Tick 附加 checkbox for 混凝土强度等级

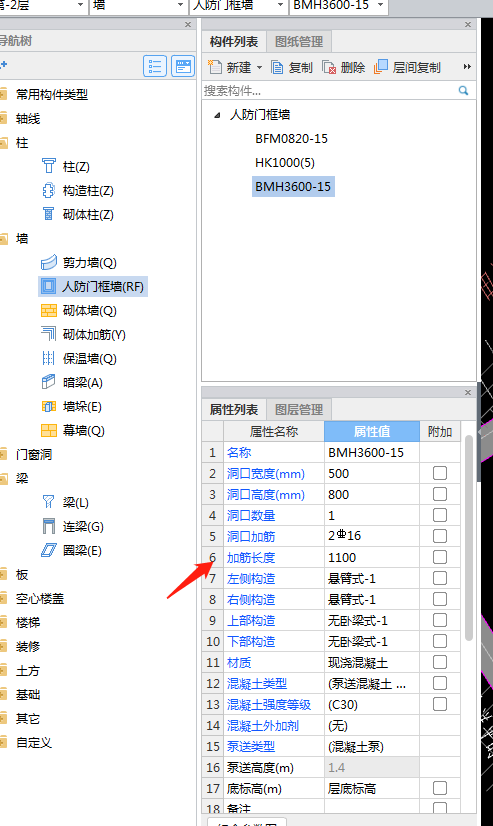tap(440, 704)
